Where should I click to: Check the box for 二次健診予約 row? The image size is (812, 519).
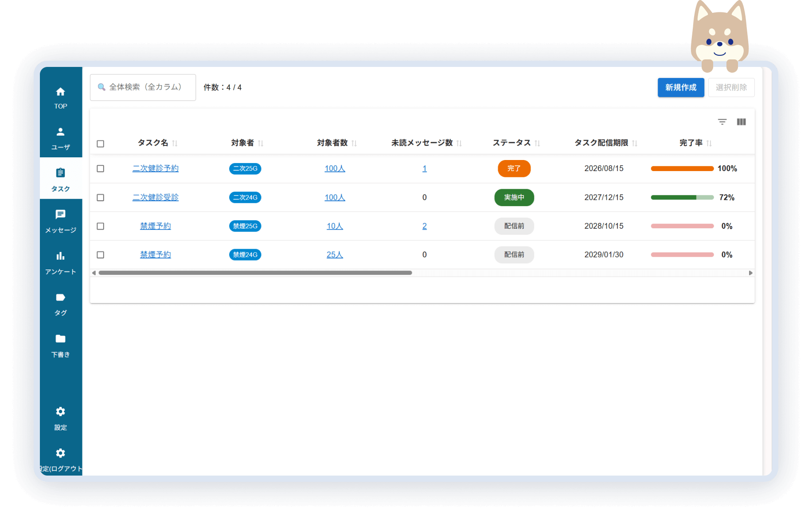(101, 168)
